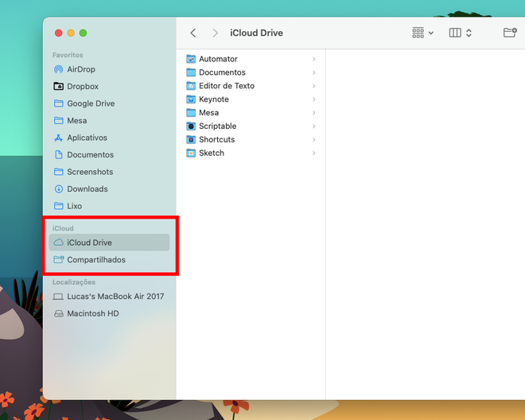Click the iCloud Drive cloud icon

point(59,243)
